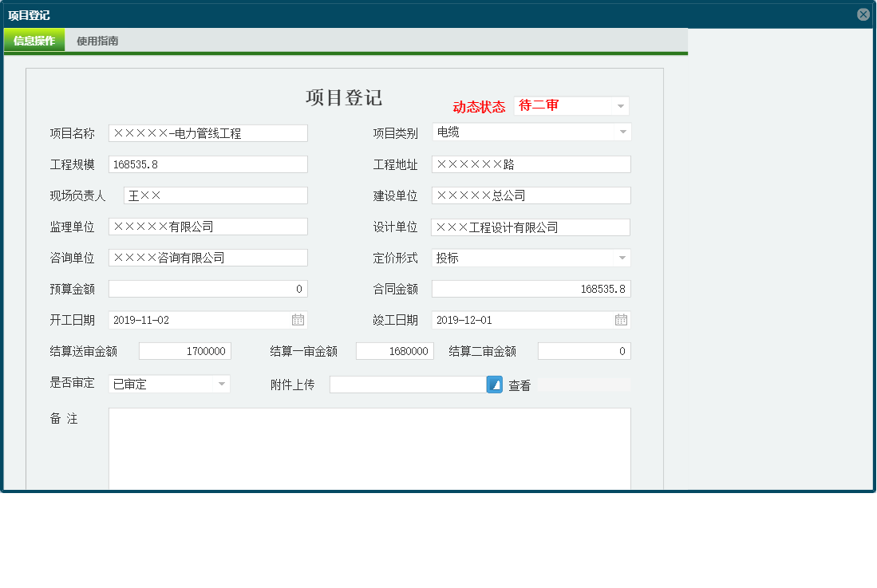877x588 pixels.
Task: Open the 开工日期 calendar picker icon
Action: point(298,319)
